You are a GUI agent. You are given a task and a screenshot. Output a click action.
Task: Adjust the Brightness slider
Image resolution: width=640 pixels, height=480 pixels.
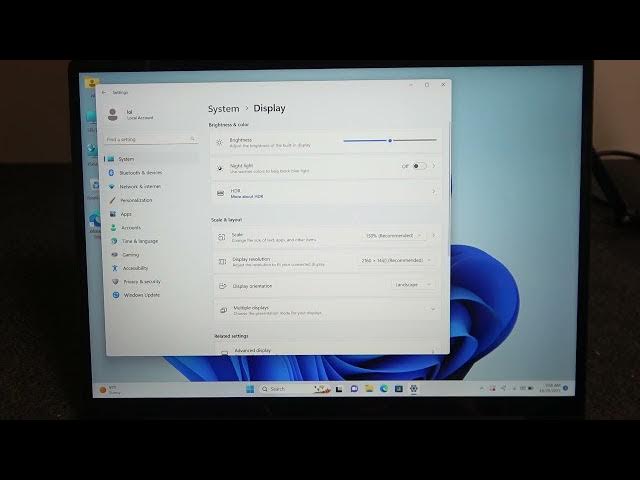click(x=390, y=141)
